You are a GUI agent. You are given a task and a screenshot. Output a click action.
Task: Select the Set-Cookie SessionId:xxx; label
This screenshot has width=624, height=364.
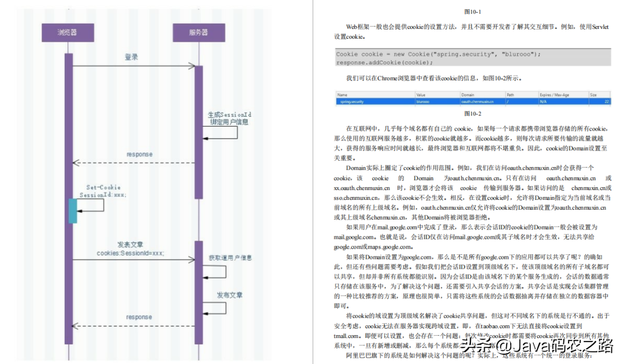[x=103, y=191]
